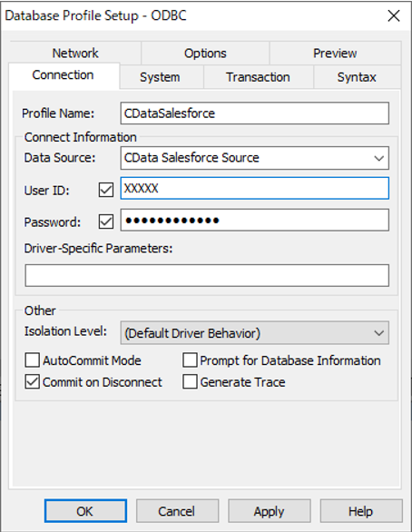Click the OK button

(85, 511)
